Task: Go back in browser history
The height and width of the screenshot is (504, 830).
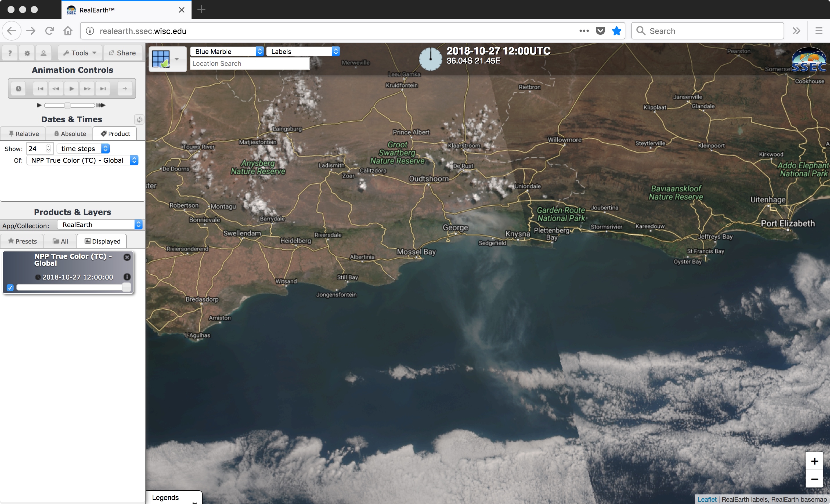Action: pyautogui.click(x=12, y=31)
